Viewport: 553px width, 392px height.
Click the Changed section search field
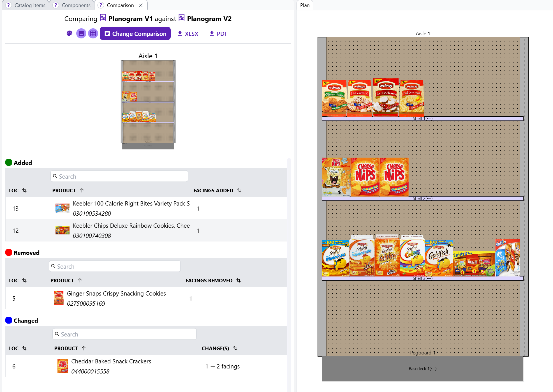click(124, 334)
